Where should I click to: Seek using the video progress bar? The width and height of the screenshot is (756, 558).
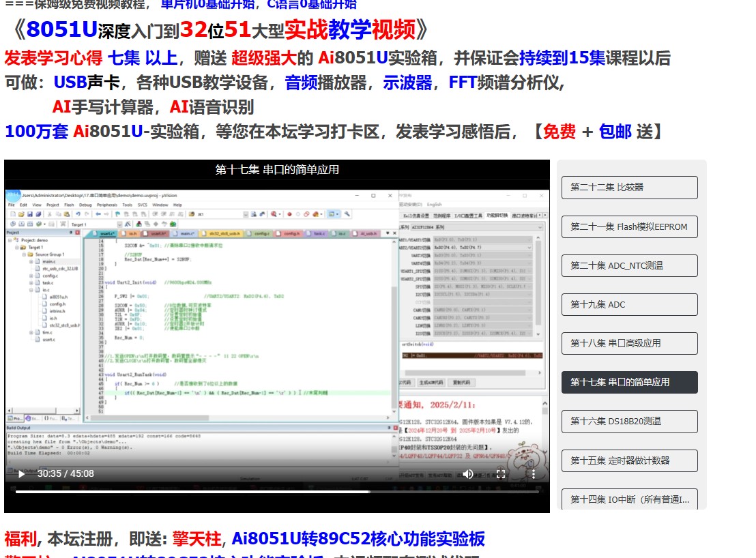click(277, 492)
